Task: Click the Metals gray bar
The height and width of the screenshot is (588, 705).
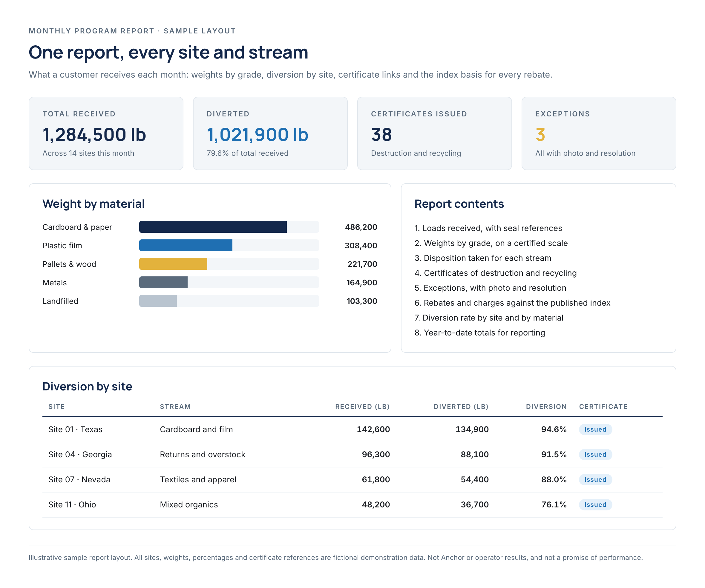Action: tap(163, 282)
